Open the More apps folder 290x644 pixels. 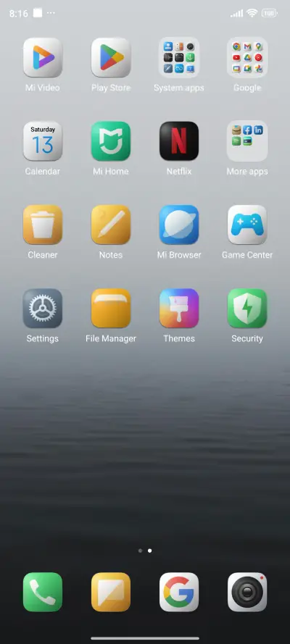(x=247, y=141)
